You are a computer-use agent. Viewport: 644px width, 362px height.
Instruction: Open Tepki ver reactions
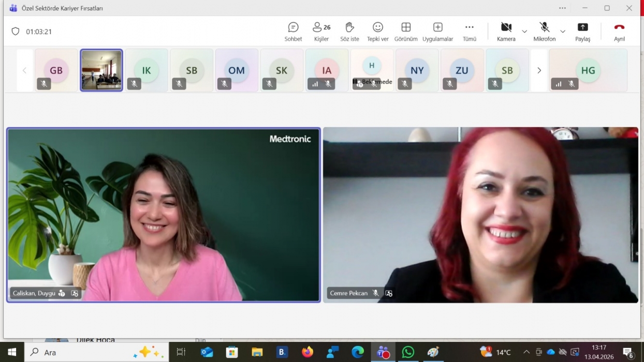[x=377, y=31]
